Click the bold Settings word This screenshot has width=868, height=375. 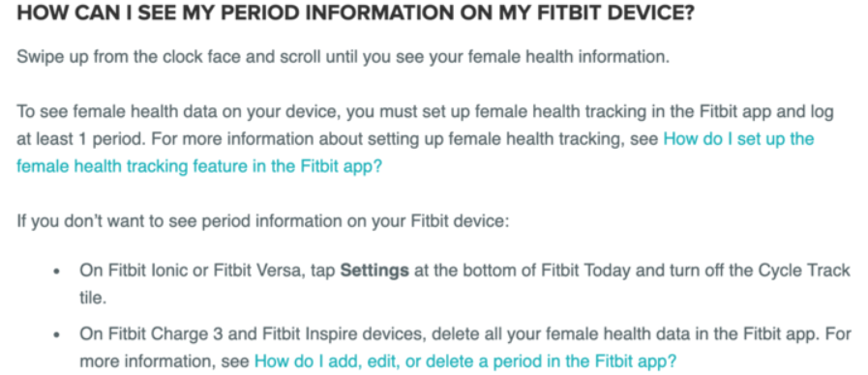coord(374,271)
